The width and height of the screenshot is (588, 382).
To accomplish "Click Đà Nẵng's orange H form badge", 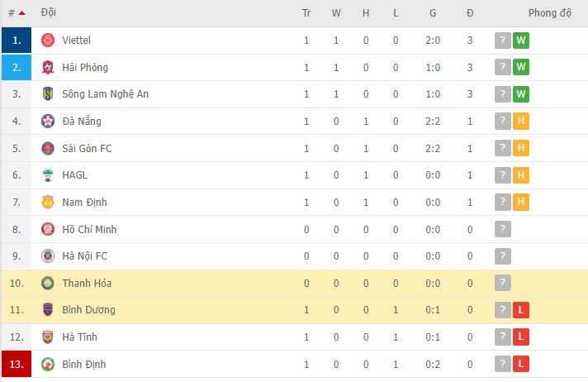I will point(520,122).
